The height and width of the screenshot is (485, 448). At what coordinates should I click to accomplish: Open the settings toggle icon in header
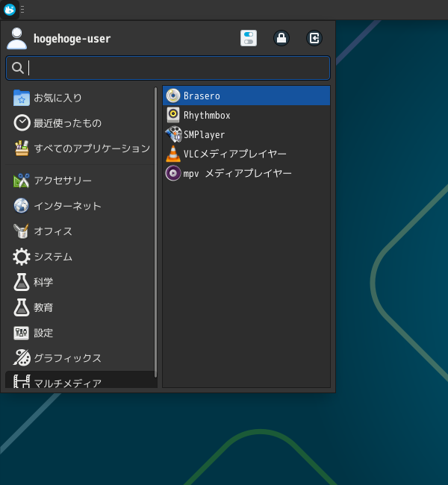249,38
